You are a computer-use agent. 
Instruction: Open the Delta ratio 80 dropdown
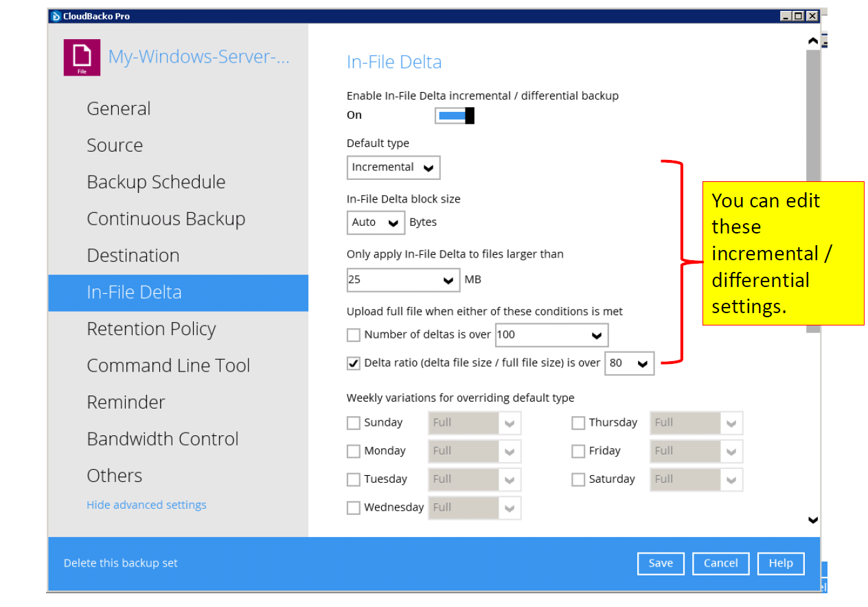pyautogui.click(x=629, y=363)
